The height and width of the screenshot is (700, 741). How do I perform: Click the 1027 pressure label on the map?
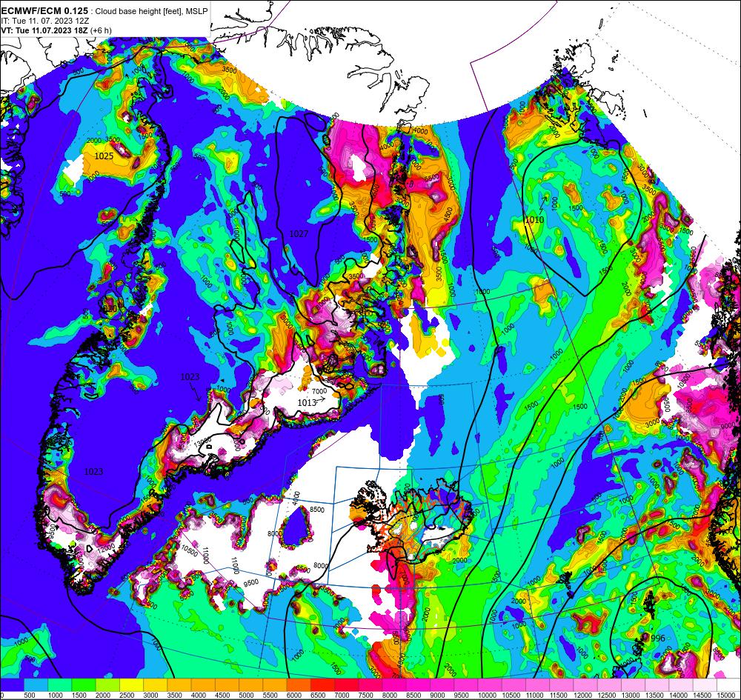pyautogui.click(x=299, y=233)
